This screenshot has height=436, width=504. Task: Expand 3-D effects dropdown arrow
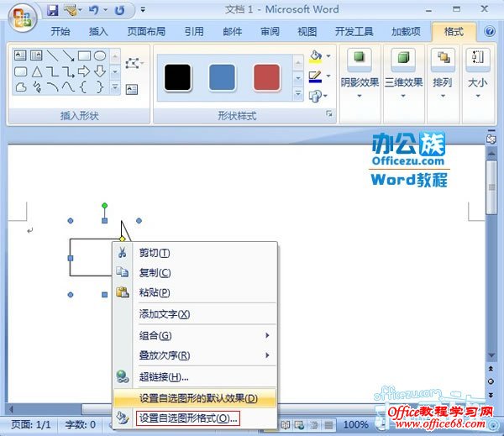(x=403, y=96)
